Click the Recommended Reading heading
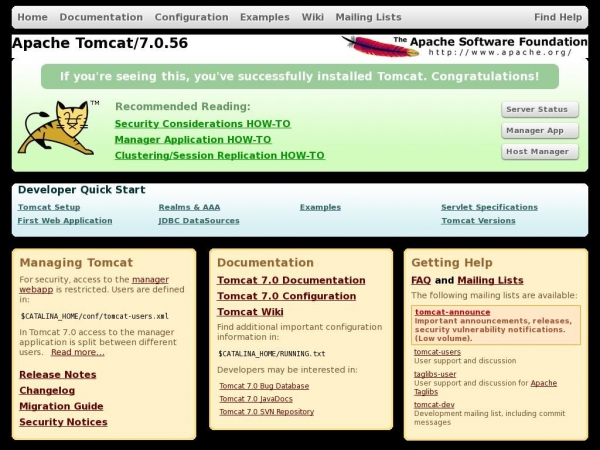The image size is (600, 450). [x=183, y=106]
